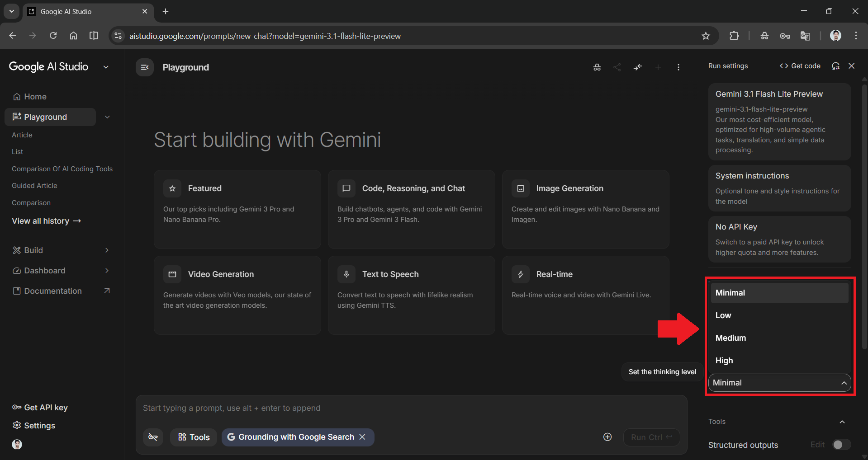Open safety settings via the crossed-pen icon

(x=153, y=437)
